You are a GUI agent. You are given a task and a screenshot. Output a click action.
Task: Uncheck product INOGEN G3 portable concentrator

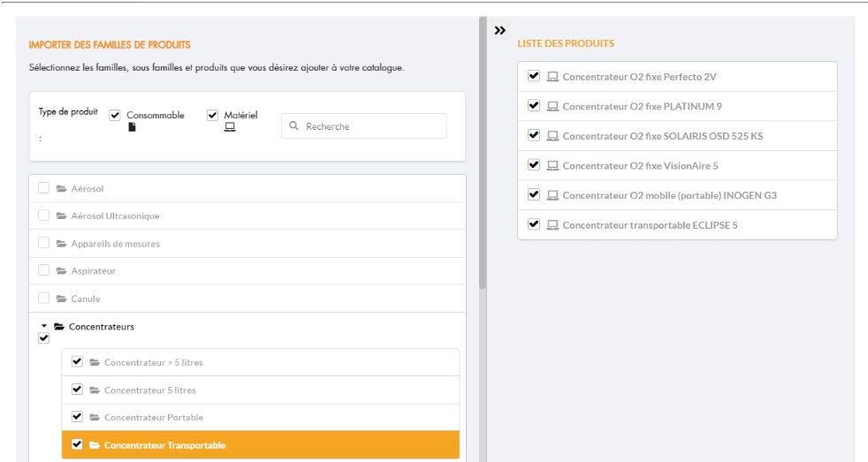click(x=534, y=194)
